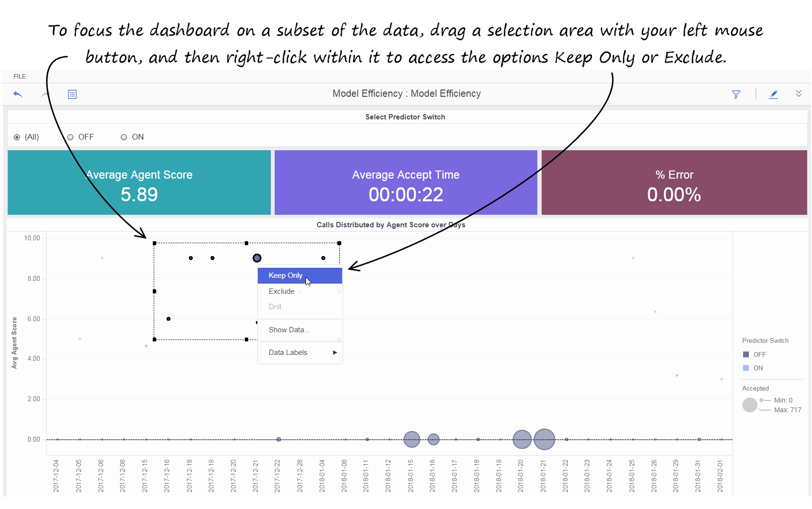The width and height of the screenshot is (812, 509).
Task: Choose Keep Only from context menu
Action: pyautogui.click(x=286, y=275)
